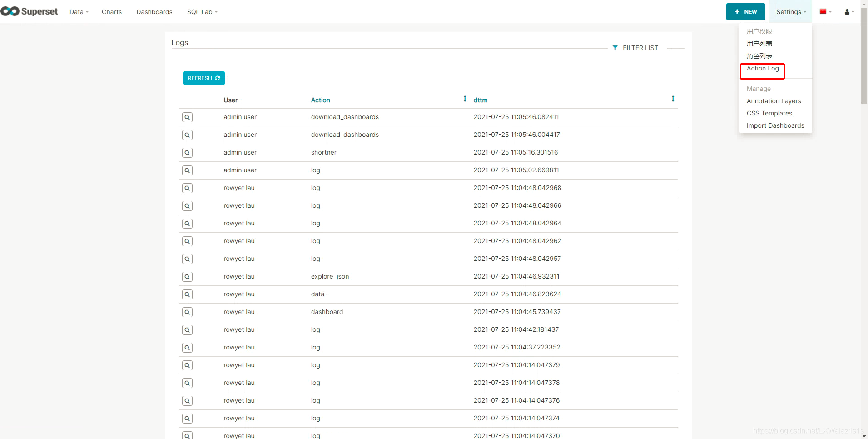This screenshot has height=439, width=868.
Task: View record for download_dashboards at 11:05:46.082411
Action: (x=187, y=117)
